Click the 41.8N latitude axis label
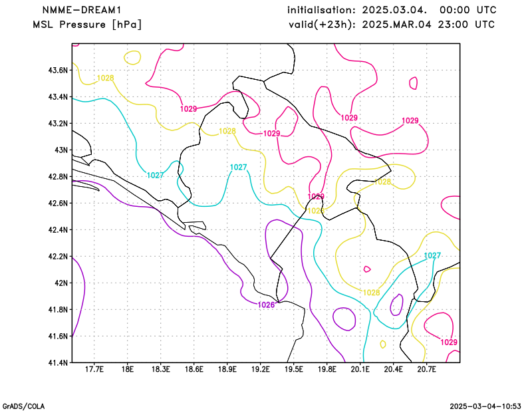Image resolution: width=532 pixels, height=411 pixels. (58, 309)
